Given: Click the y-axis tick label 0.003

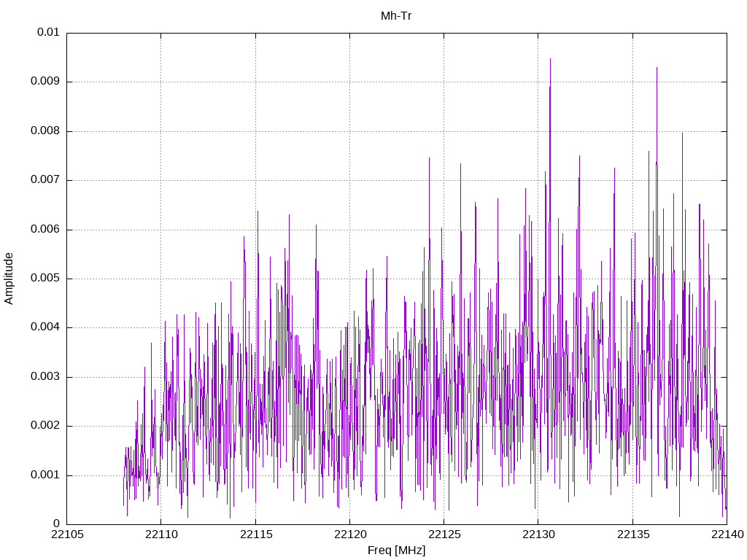Looking at the screenshot, I should click(x=44, y=377).
